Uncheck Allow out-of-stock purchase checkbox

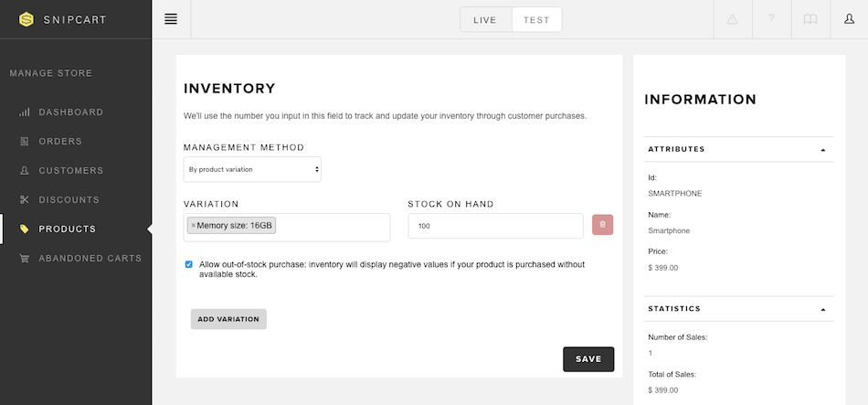coord(189,264)
